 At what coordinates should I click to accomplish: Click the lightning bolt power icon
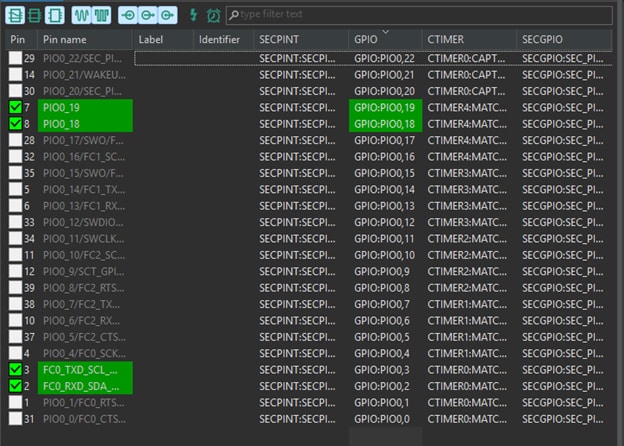(x=193, y=15)
